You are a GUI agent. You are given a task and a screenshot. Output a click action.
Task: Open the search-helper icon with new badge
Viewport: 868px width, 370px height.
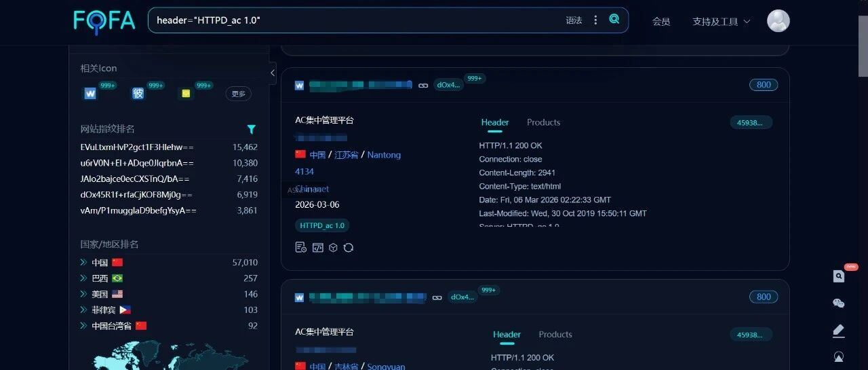839,276
